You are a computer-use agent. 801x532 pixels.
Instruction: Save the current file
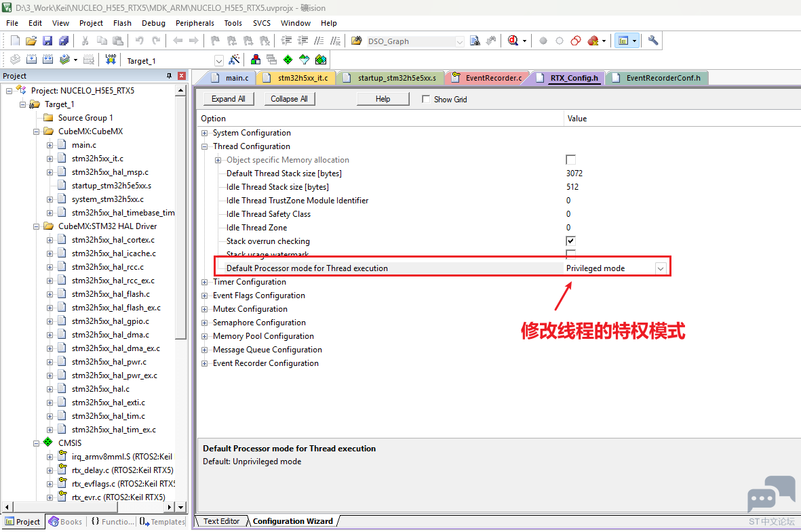(x=47, y=41)
